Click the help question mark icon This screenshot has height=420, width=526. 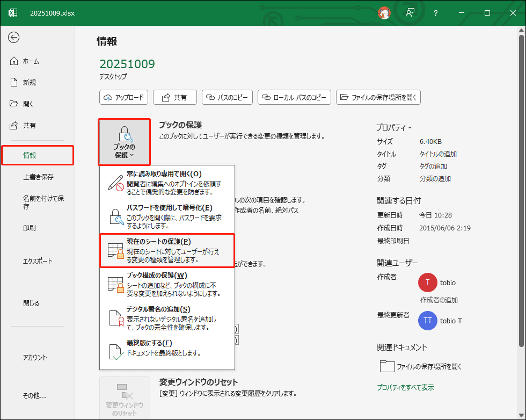[x=436, y=13]
